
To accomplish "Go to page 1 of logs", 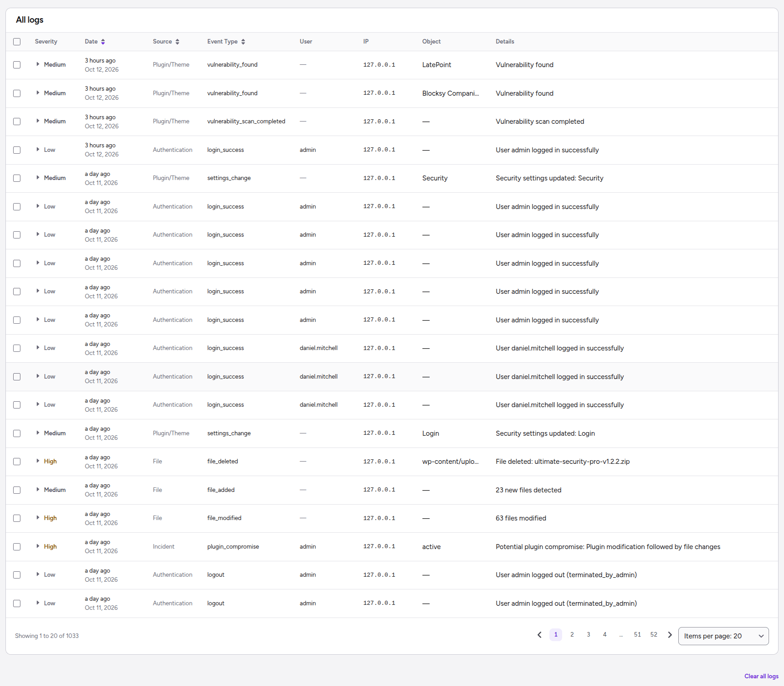I will (x=556, y=635).
